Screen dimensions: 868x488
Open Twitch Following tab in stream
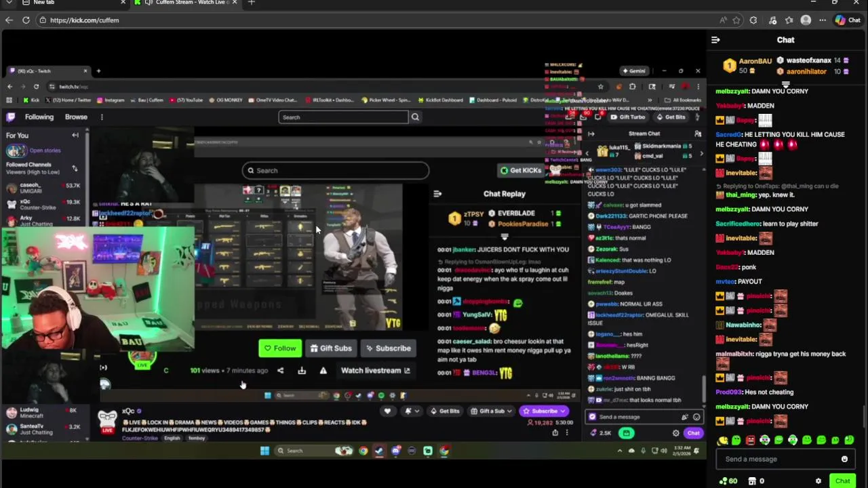pos(39,117)
